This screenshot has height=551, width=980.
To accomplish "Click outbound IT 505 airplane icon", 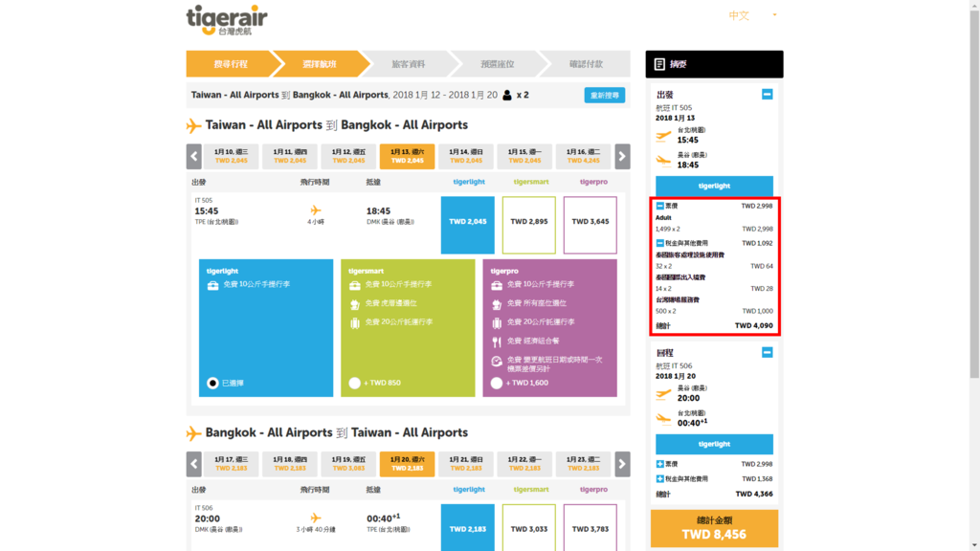I will 316,210.
